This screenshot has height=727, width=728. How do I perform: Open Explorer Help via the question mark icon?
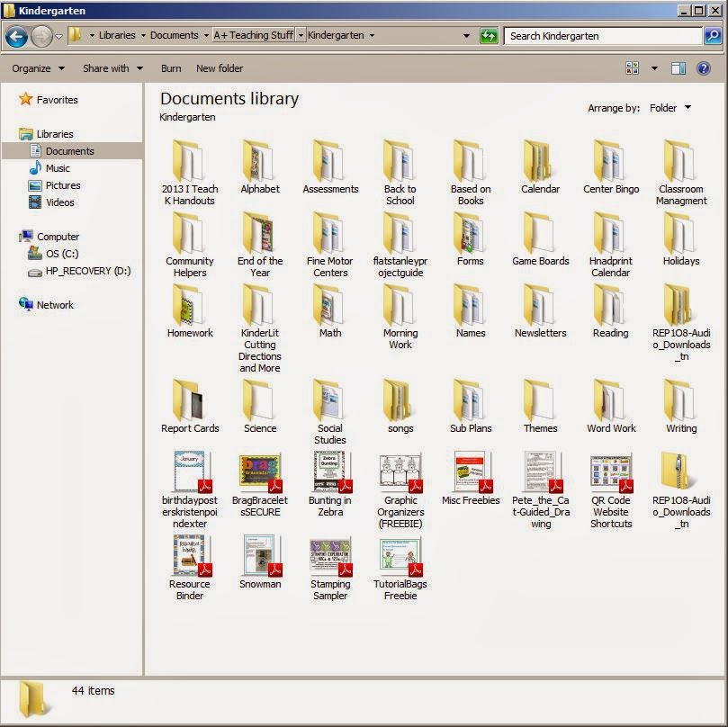(704, 67)
